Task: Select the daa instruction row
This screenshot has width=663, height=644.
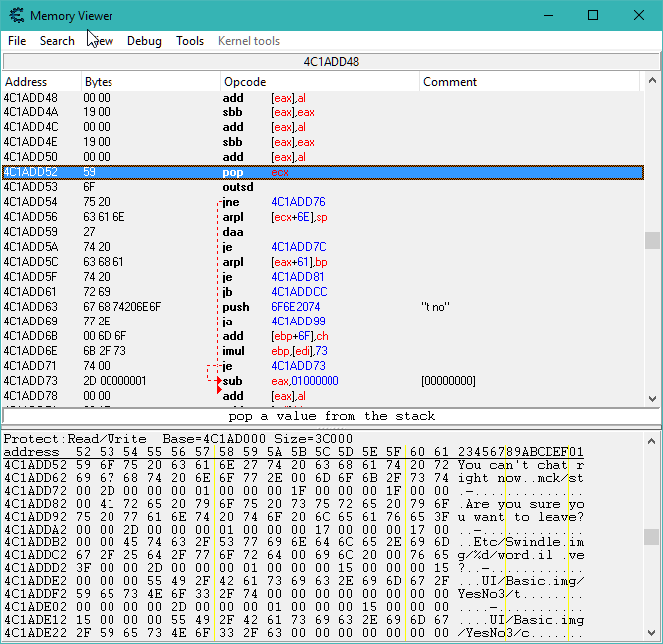Action: point(324,232)
